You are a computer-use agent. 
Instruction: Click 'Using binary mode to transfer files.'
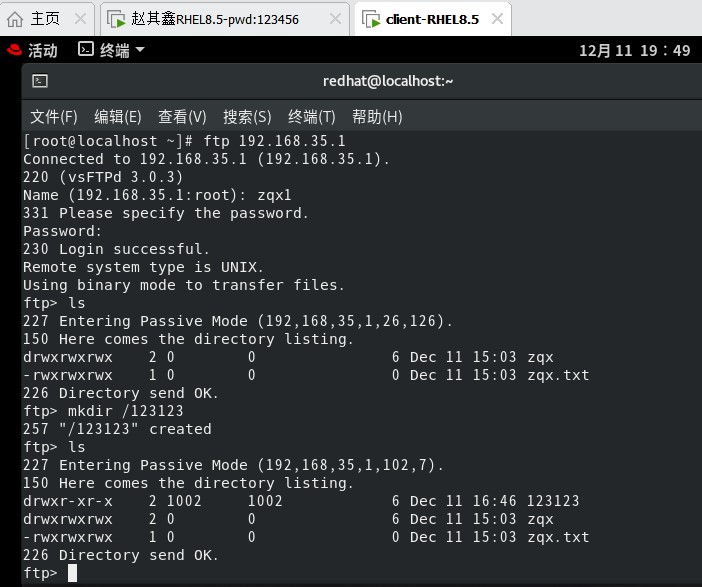(184, 285)
